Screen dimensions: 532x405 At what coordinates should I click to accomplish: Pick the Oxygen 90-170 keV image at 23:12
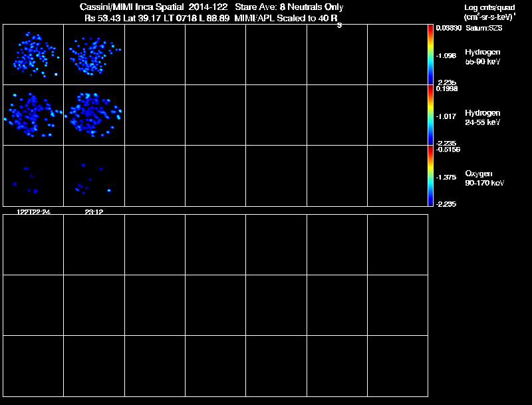94,176
